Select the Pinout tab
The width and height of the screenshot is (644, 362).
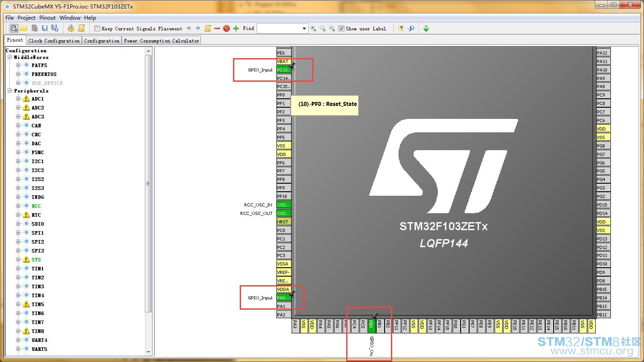coord(15,40)
